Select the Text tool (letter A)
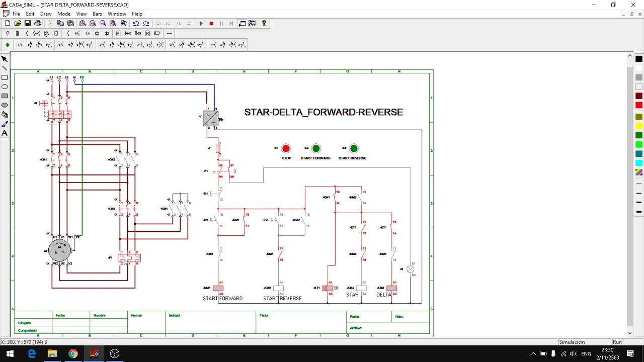 click(5, 133)
